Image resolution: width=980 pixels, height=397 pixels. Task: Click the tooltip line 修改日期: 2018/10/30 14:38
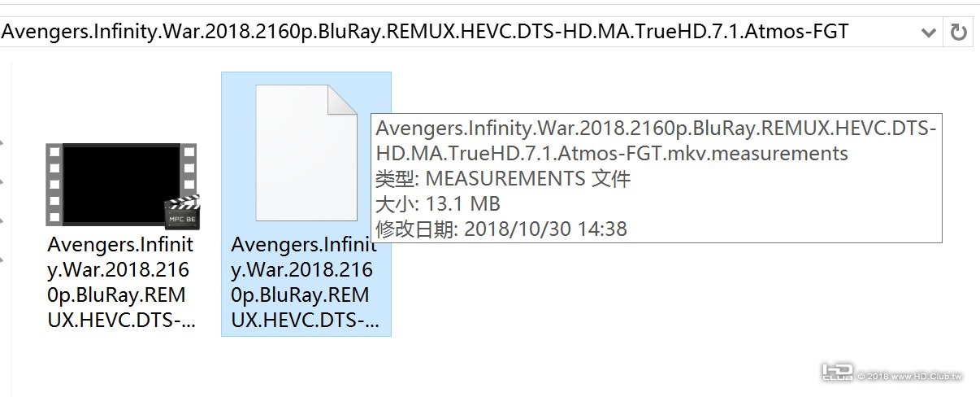[501, 229]
